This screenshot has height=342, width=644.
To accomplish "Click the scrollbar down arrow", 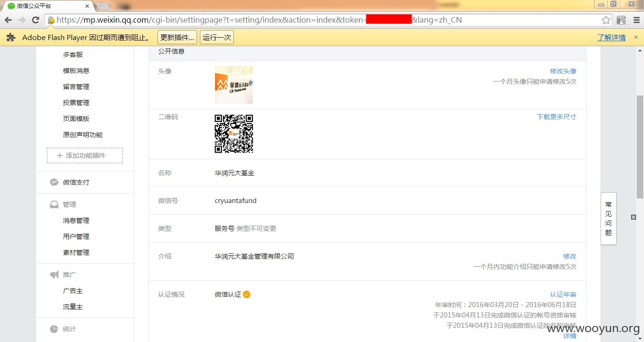I will pyautogui.click(x=640, y=338).
